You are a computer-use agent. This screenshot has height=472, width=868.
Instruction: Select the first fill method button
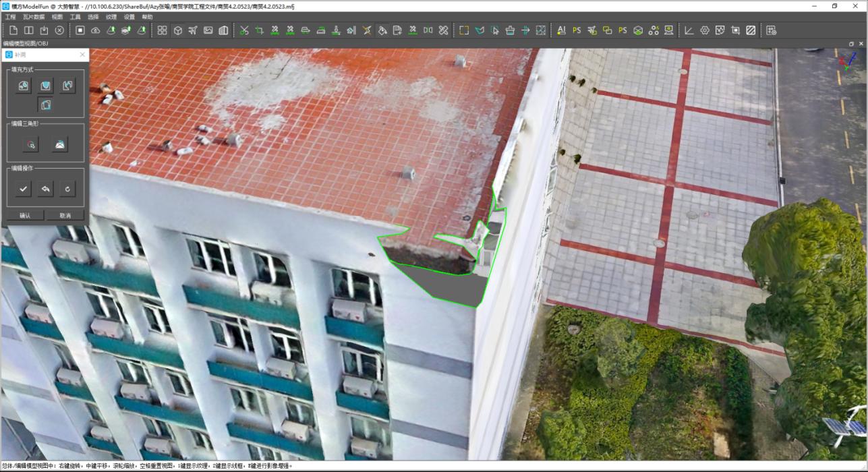24,86
